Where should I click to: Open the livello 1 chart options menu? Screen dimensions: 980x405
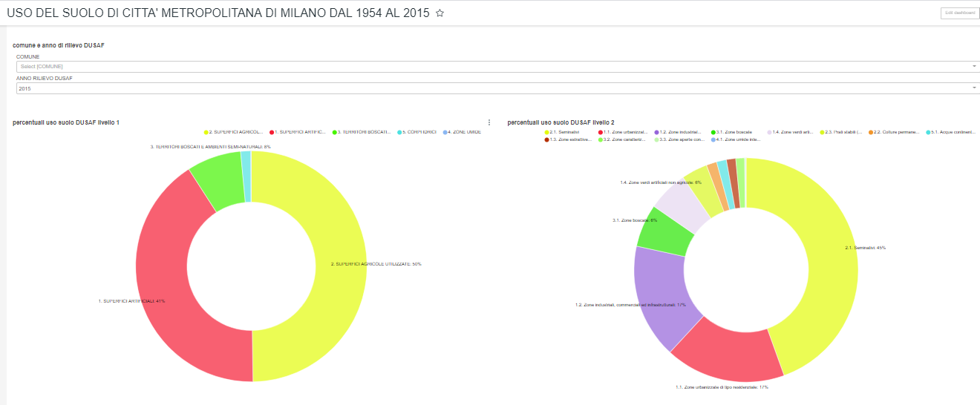click(x=489, y=122)
